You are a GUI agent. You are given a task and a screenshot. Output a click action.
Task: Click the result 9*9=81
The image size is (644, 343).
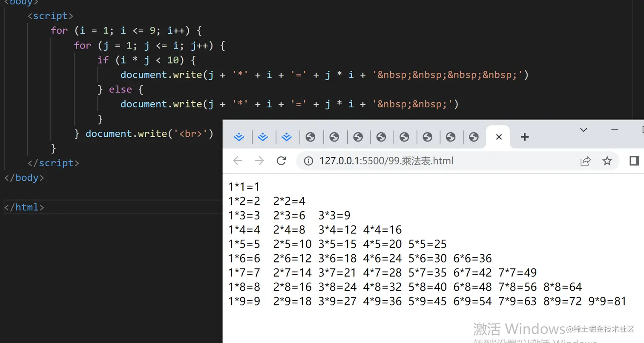click(607, 302)
